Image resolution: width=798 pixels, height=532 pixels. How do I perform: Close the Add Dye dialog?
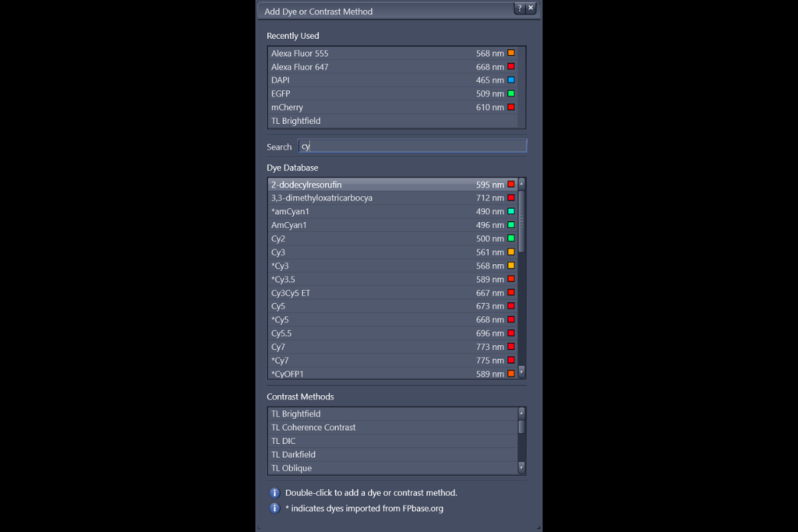pyautogui.click(x=531, y=9)
